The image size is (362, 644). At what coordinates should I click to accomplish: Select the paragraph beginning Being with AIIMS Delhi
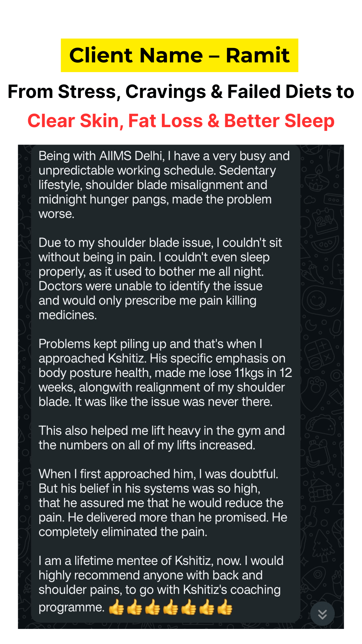tap(161, 184)
